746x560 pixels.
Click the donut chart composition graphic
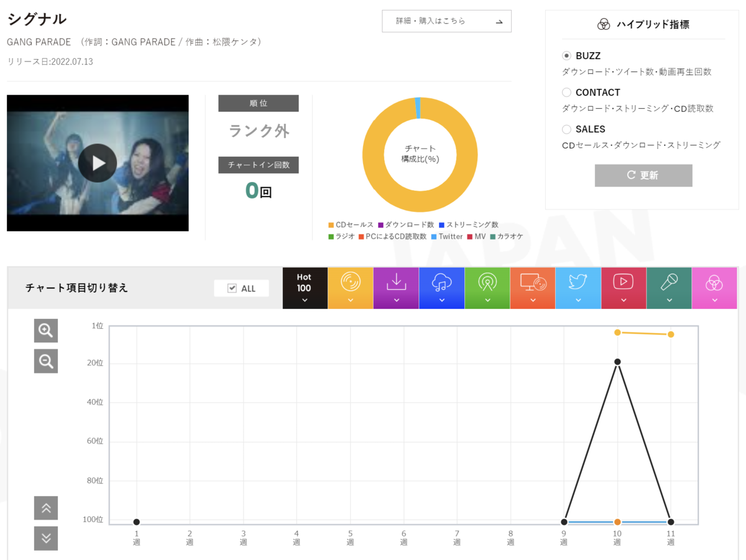point(420,155)
